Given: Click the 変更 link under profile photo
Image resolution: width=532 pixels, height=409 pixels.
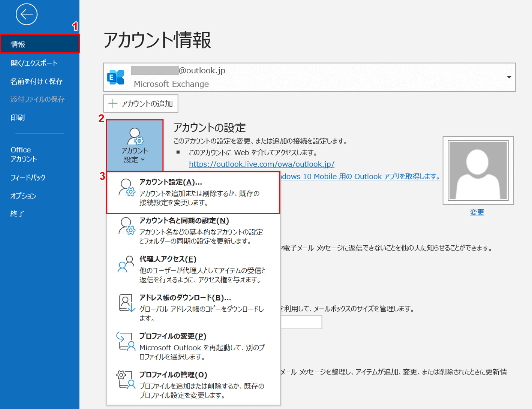Looking at the screenshot, I should point(477,212).
